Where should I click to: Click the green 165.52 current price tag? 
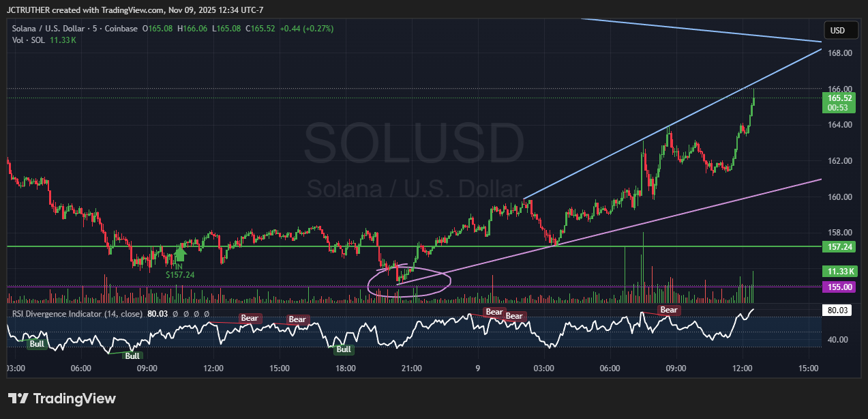[x=839, y=102]
